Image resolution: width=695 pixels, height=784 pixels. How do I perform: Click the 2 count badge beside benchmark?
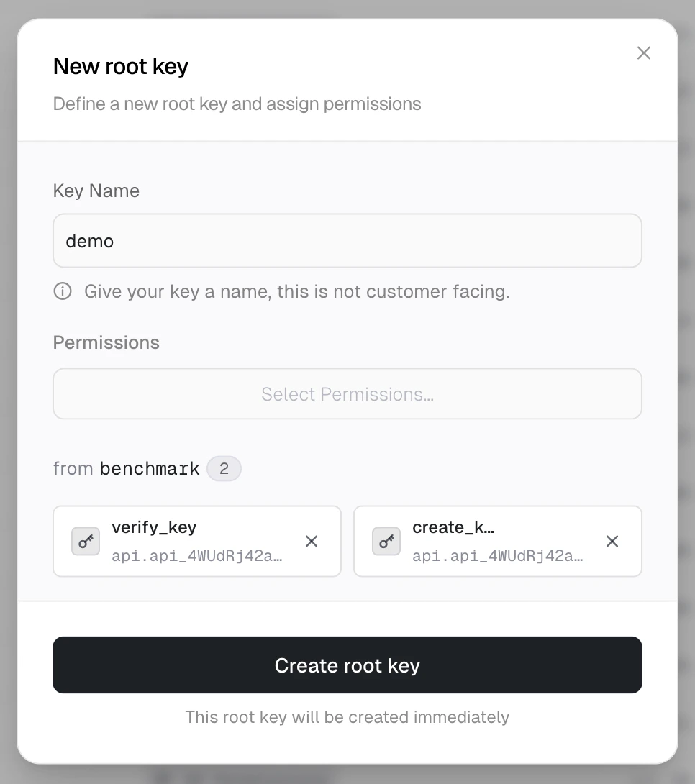224,468
